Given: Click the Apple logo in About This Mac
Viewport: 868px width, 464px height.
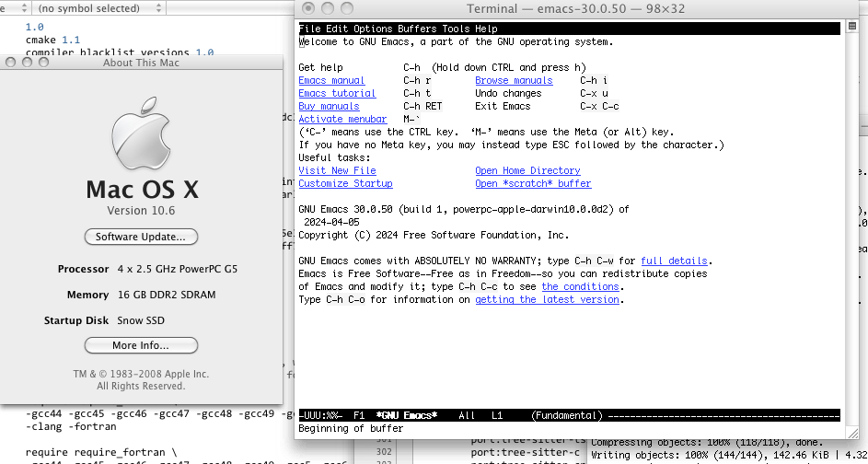Looking at the screenshot, I should coord(141,133).
